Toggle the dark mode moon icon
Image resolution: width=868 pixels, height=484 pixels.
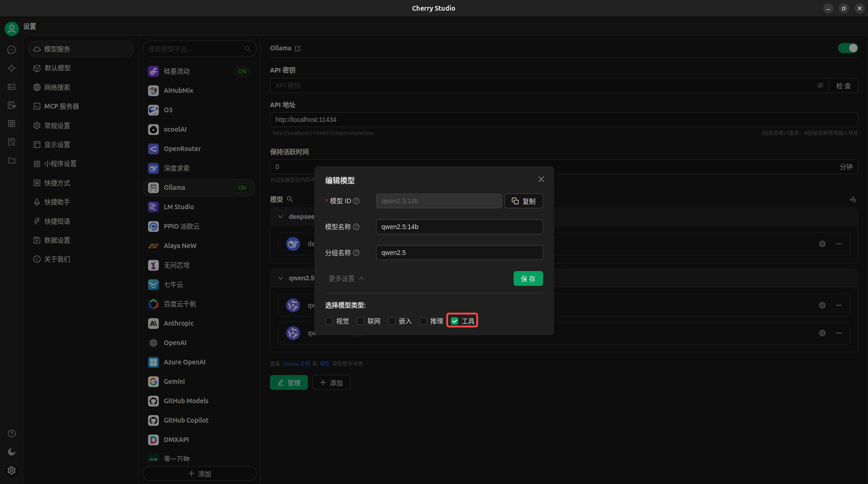coord(12,452)
